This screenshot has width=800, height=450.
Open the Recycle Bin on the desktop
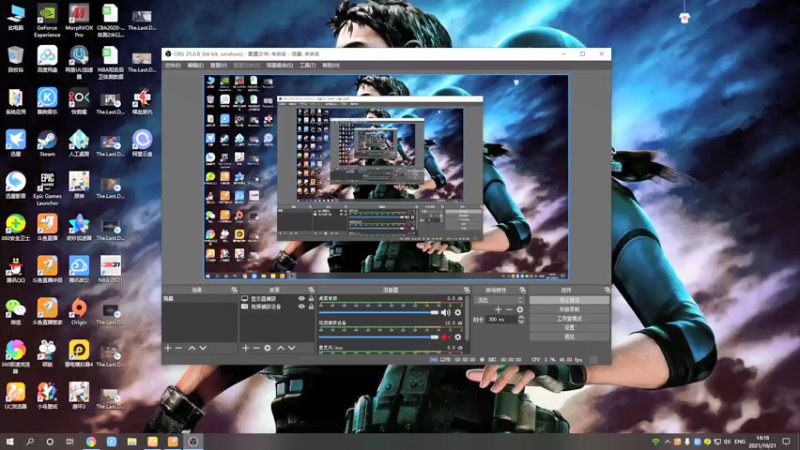tap(16, 59)
